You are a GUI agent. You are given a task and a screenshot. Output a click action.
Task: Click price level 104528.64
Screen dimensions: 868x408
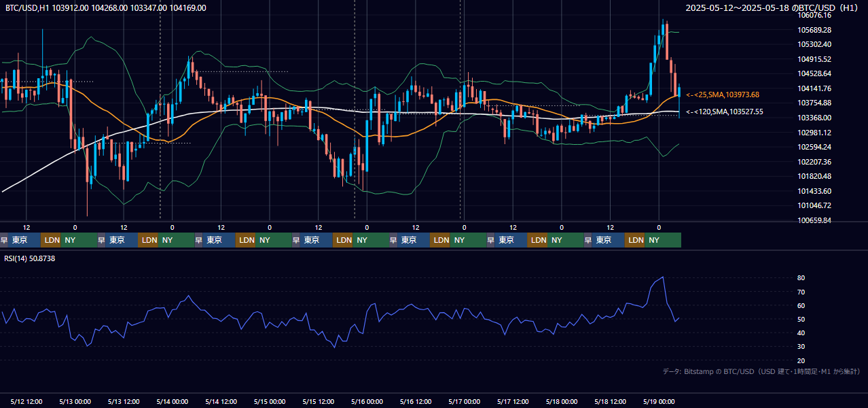(815, 73)
